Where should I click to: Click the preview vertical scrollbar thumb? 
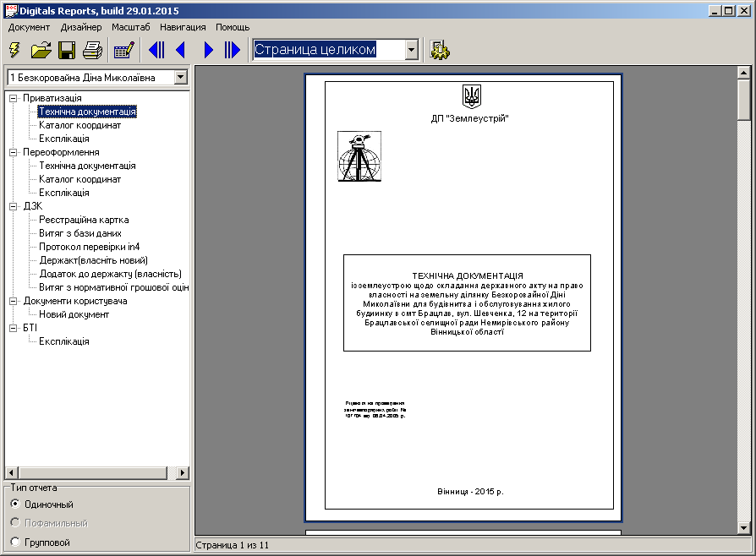click(x=744, y=100)
